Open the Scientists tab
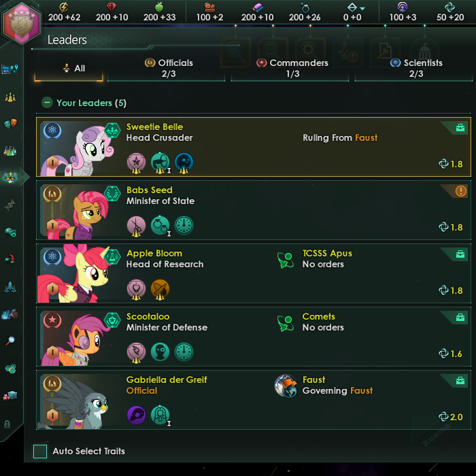The height and width of the screenshot is (476, 476). [415, 68]
